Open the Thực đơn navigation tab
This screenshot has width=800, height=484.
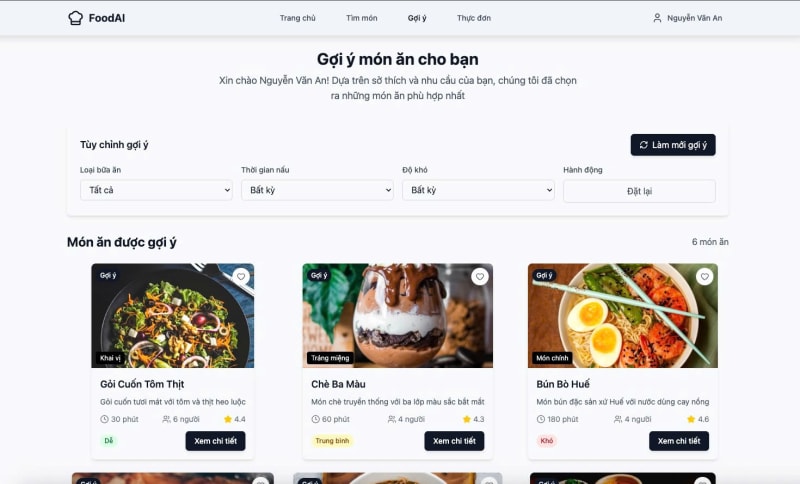(x=474, y=18)
